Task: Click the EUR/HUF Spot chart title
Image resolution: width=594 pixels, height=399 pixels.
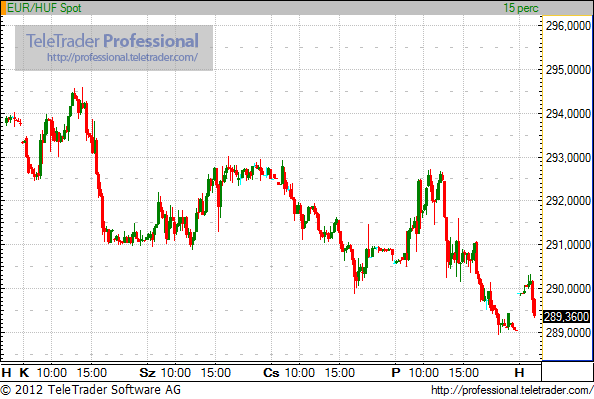Action: tap(44, 8)
